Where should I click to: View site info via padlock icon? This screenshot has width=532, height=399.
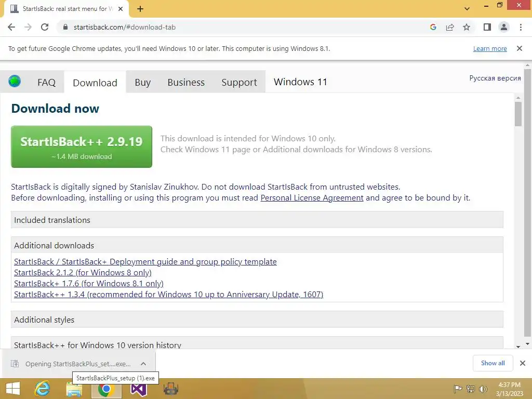tap(65, 27)
